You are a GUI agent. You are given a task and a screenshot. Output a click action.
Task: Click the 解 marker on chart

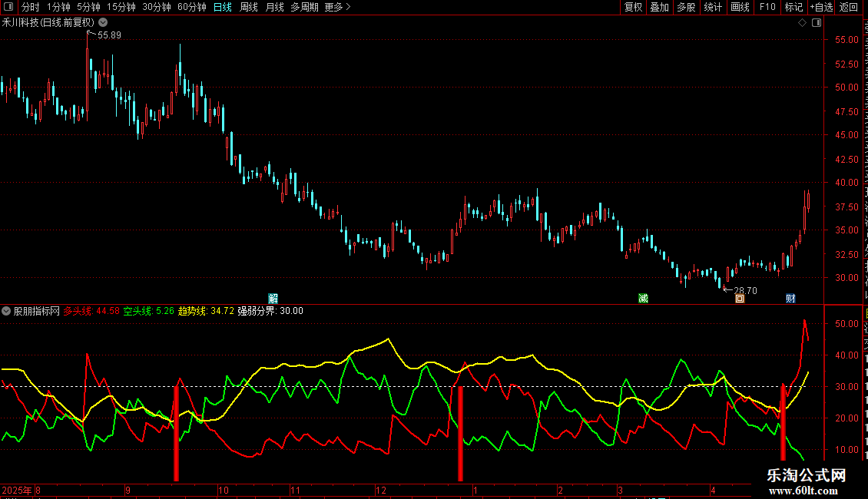(273, 299)
